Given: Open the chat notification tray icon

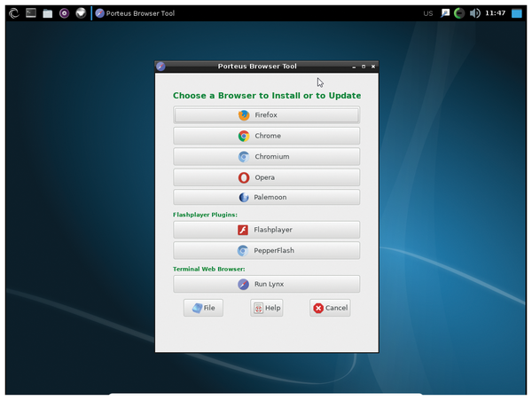Looking at the screenshot, I should (445, 13).
